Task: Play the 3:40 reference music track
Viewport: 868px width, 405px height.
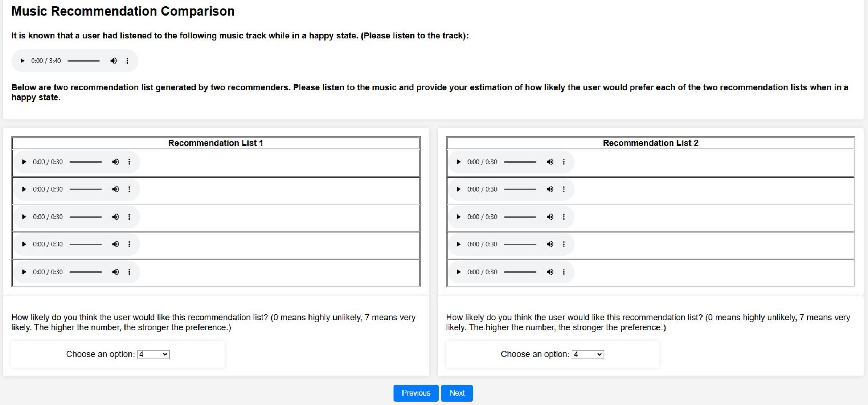Action: click(x=22, y=61)
